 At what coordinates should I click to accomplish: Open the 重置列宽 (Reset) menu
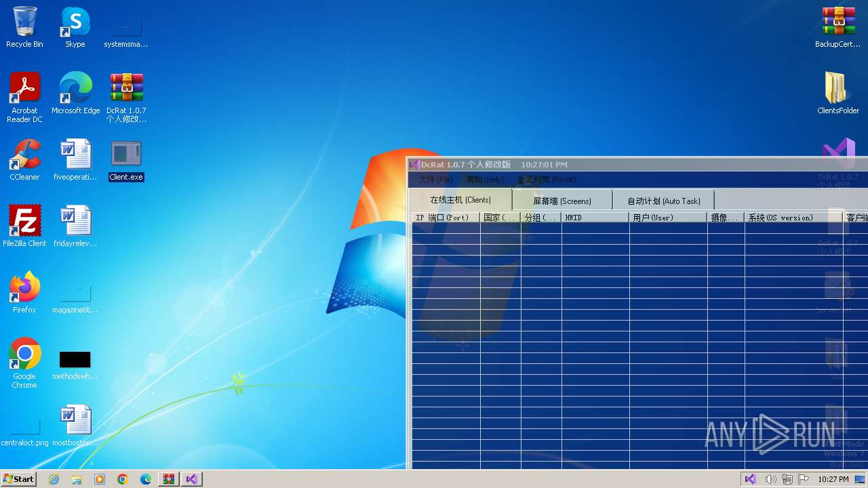point(547,180)
